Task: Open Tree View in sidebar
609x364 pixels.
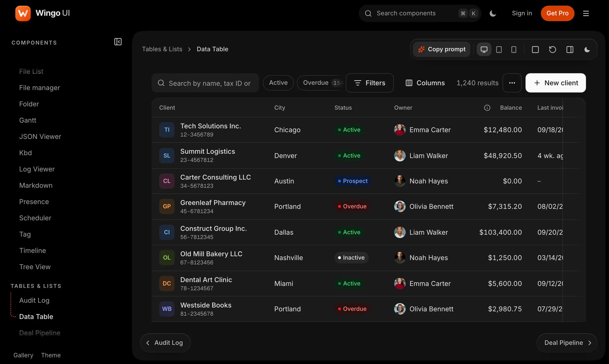Action: coord(35,267)
